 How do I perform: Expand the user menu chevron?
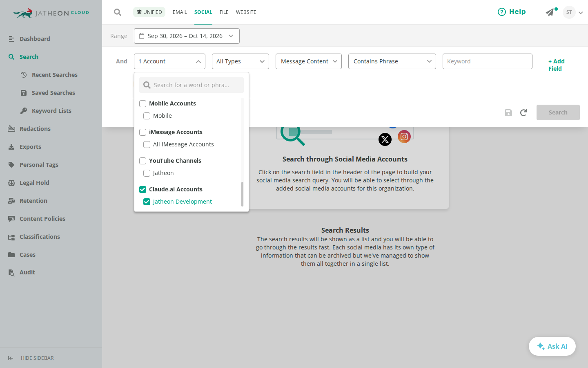point(581,13)
